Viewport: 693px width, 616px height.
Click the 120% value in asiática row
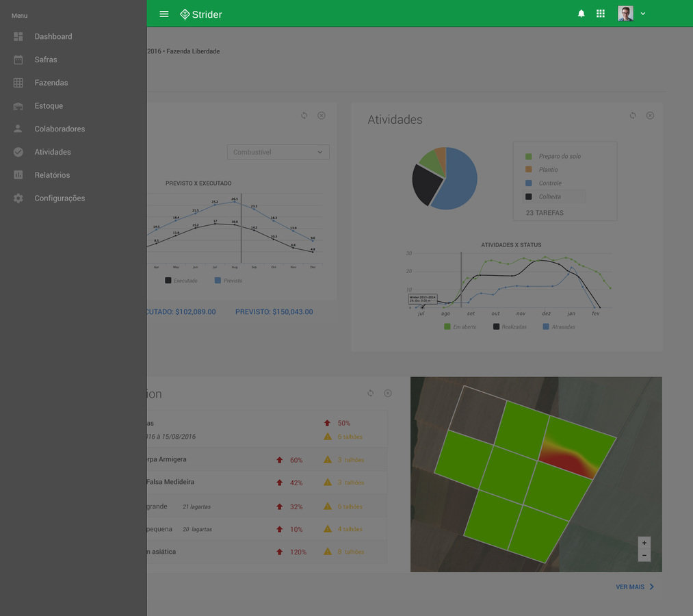coord(298,552)
